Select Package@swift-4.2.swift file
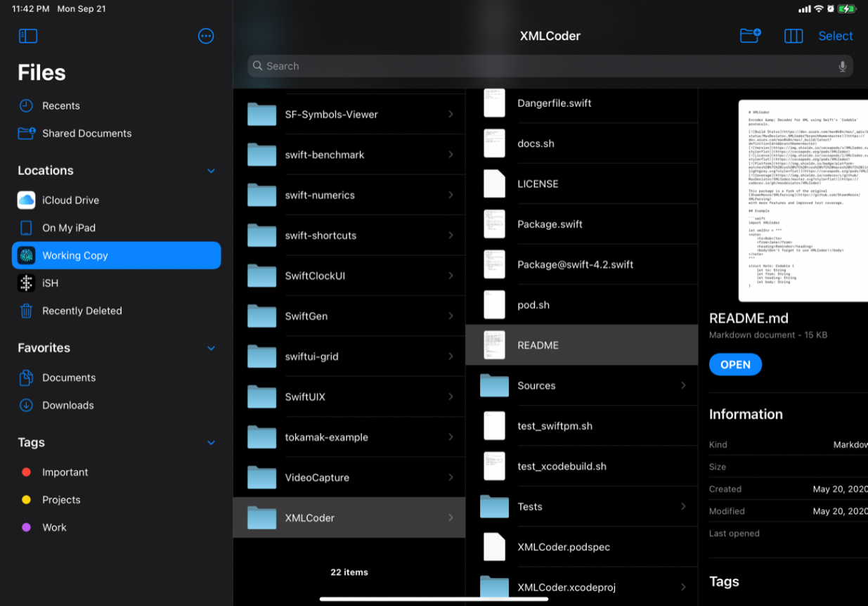Screen dimensions: 868x606 582,264
